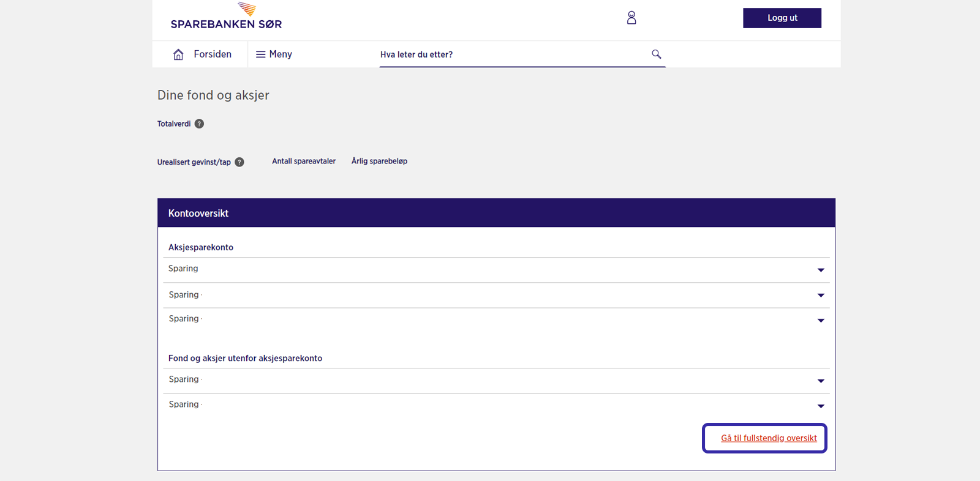Open 'Gå til fullstendig oversikt' link
Screen dimensions: 980x481
click(x=769, y=438)
